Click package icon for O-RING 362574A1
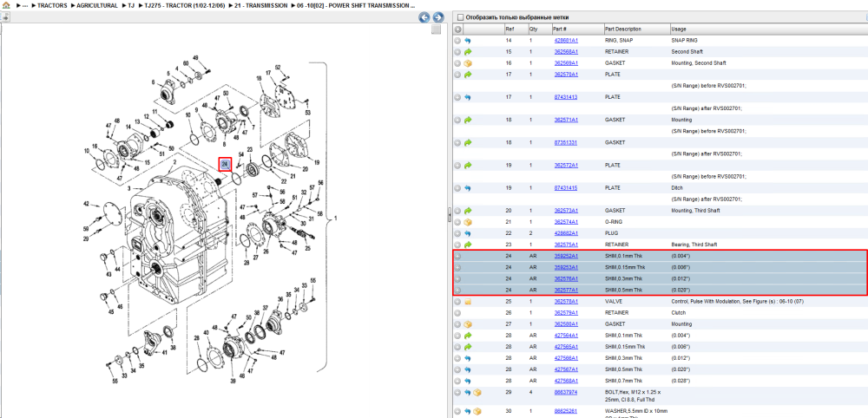The image size is (868, 418). click(467, 222)
